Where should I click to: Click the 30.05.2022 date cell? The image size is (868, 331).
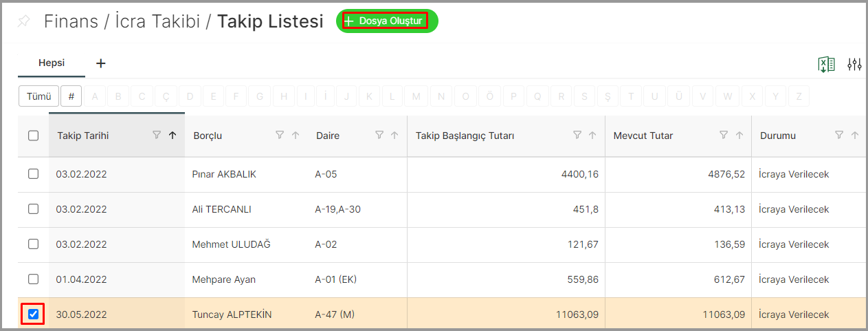coord(82,314)
